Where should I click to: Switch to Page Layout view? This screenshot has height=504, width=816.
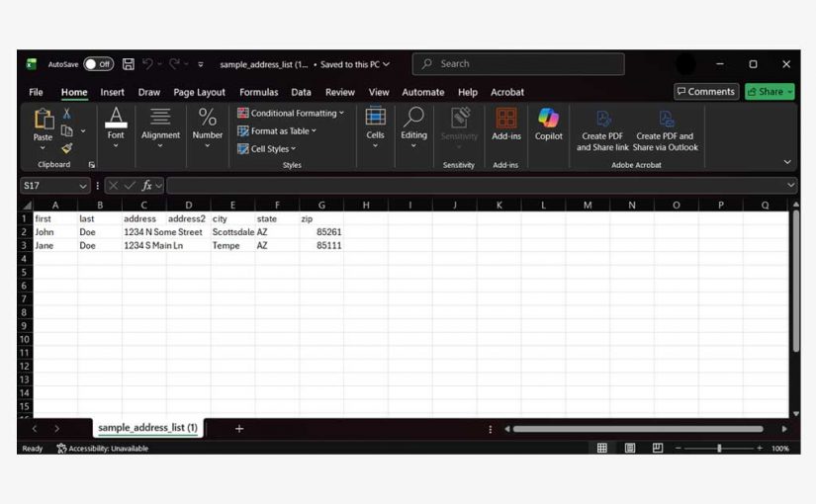pyautogui.click(x=630, y=448)
